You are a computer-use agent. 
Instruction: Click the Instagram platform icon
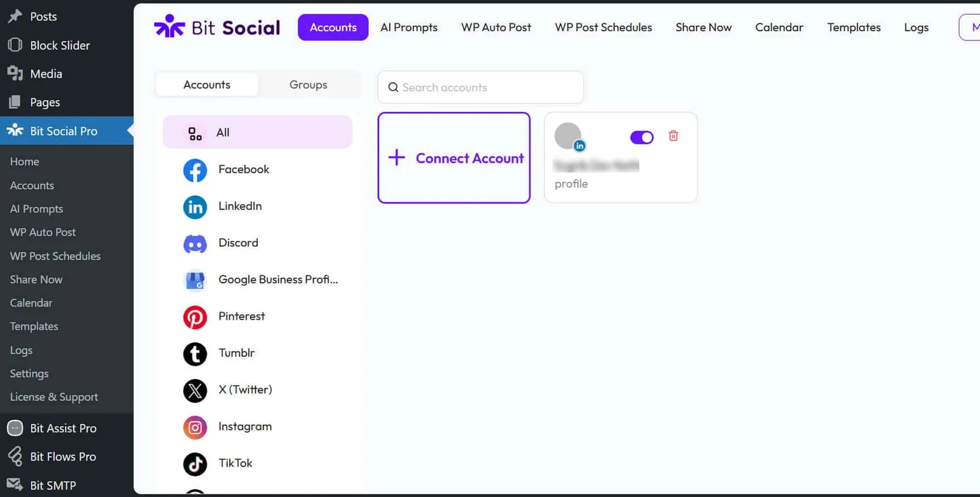(x=195, y=427)
